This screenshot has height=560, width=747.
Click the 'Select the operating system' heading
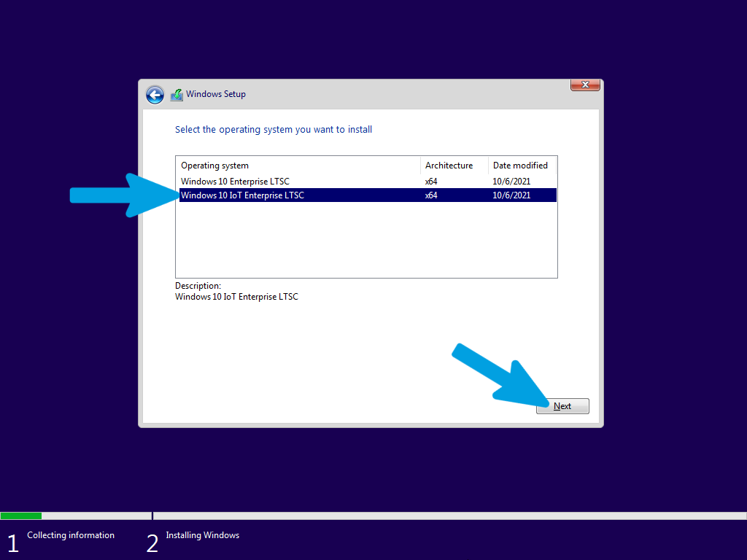(x=274, y=130)
